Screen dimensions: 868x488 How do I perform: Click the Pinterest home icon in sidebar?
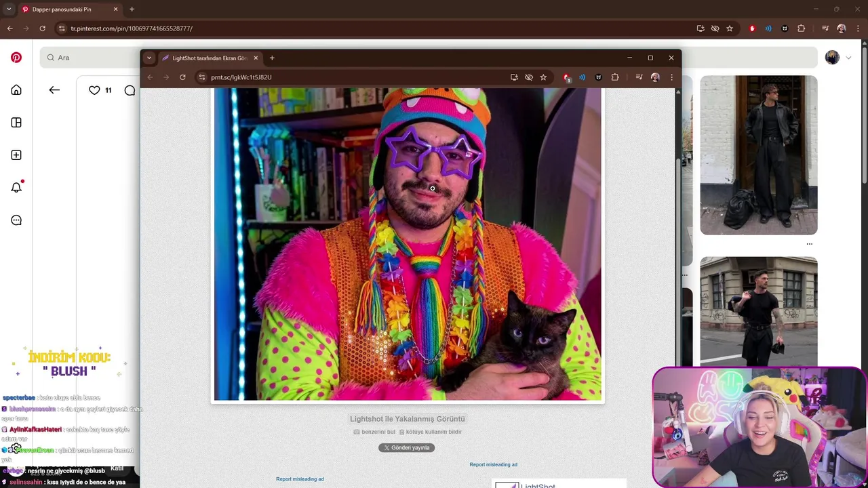click(x=16, y=90)
